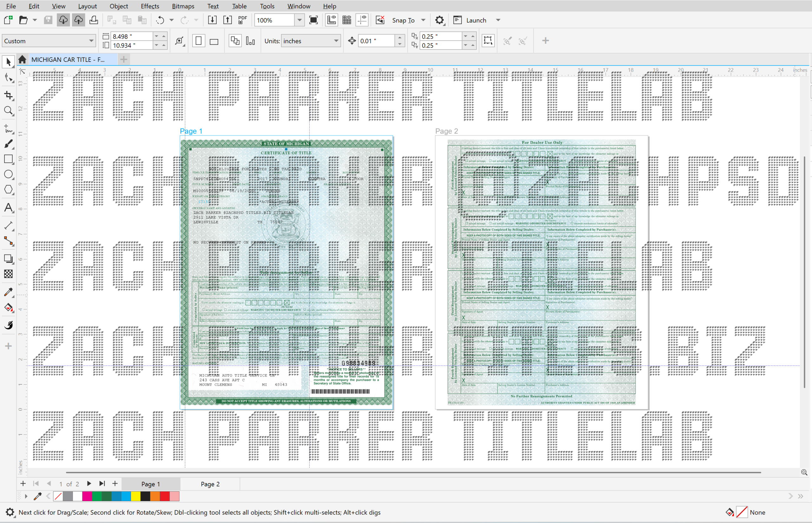The width and height of the screenshot is (812, 523).
Task: Select the Polygon tool
Action: (9, 189)
